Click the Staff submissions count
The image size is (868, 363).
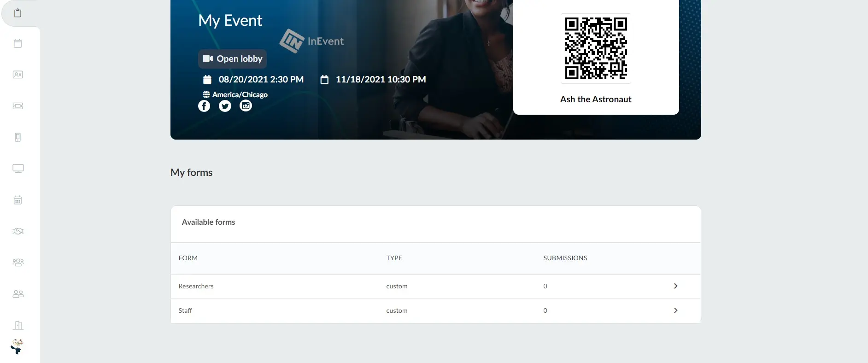coord(545,310)
